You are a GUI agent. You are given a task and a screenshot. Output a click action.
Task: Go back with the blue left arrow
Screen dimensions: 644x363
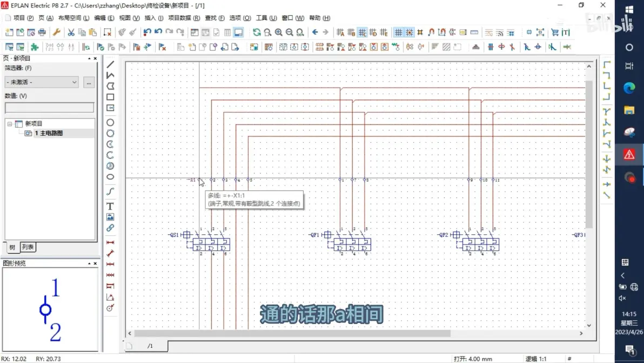coord(315,32)
